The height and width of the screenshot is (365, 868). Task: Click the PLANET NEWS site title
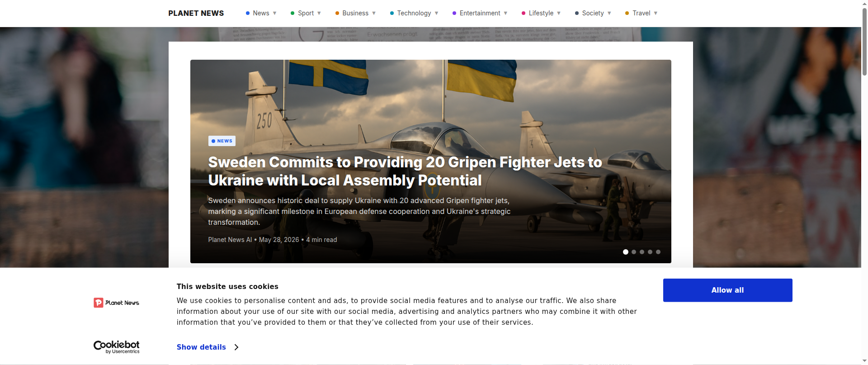click(196, 13)
